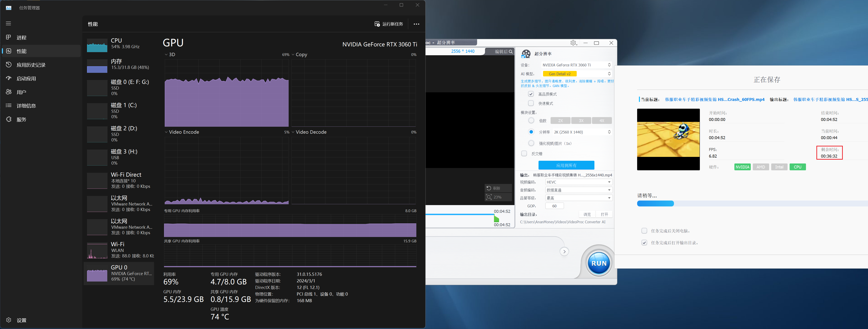Select 磁盘 0 (E: F: G:) entry

(119, 88)
